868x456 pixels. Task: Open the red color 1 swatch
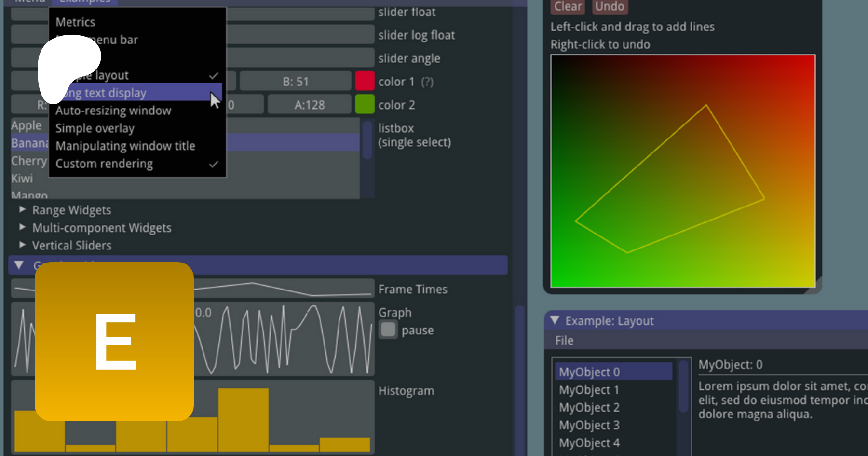point(365,81)
